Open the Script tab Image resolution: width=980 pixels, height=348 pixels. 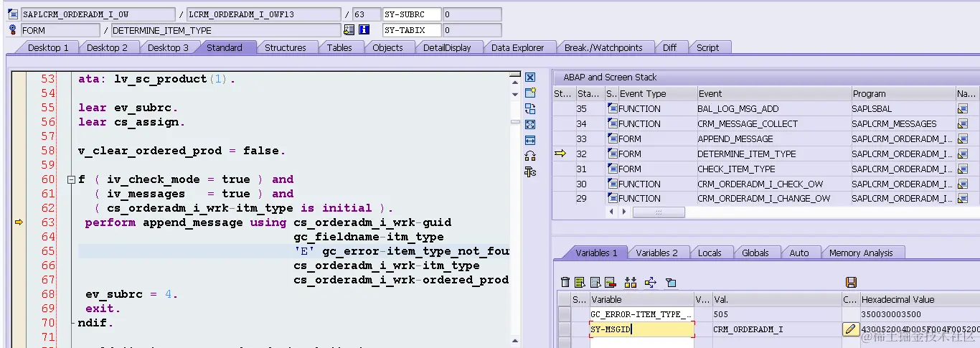click(x=707, y=47)
